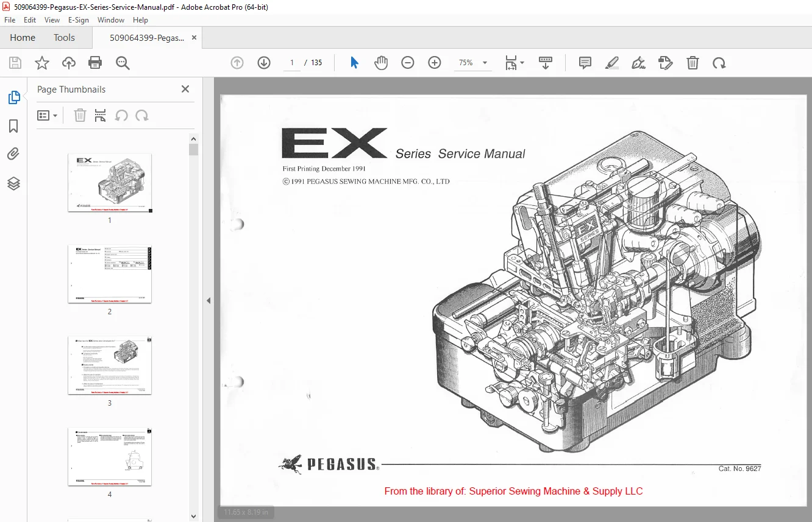The height and width of the screenshot is (522, 812).
Task: Open thumbnails panel options dropdown
Action: coord(48,116)
